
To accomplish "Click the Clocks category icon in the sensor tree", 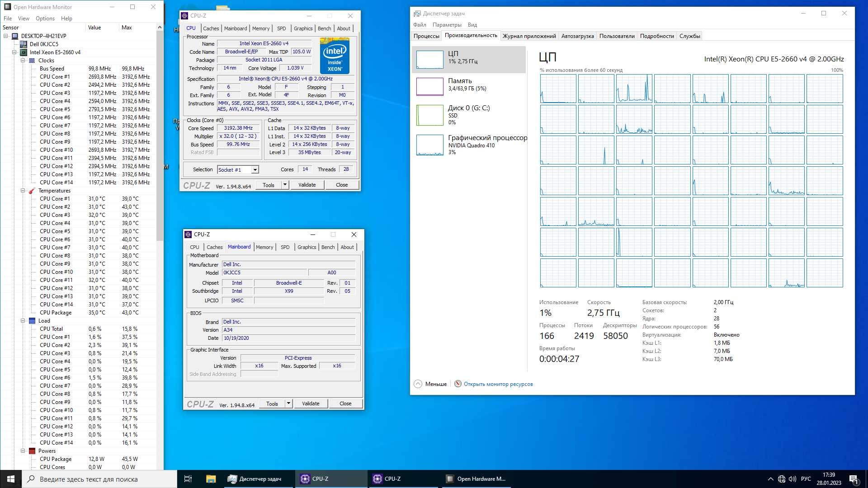I will click(x=32, y=61).
